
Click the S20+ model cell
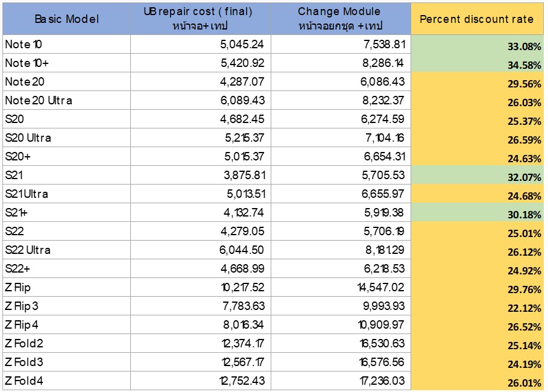pos(66,156)
